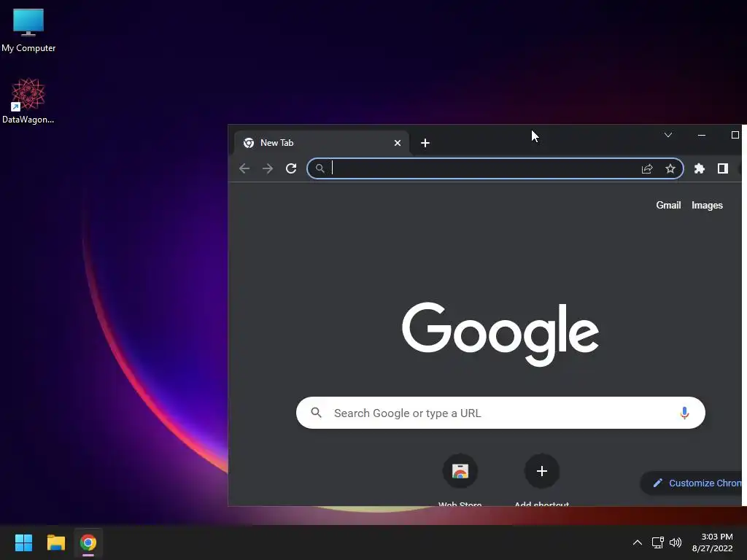Open the clock showing 3:03 PM

[712, 542]
